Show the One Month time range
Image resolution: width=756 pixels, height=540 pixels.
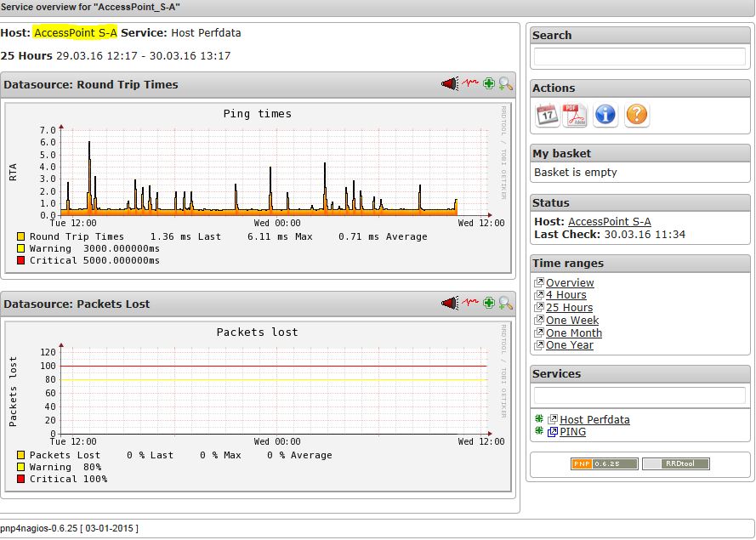click(573, 333)
